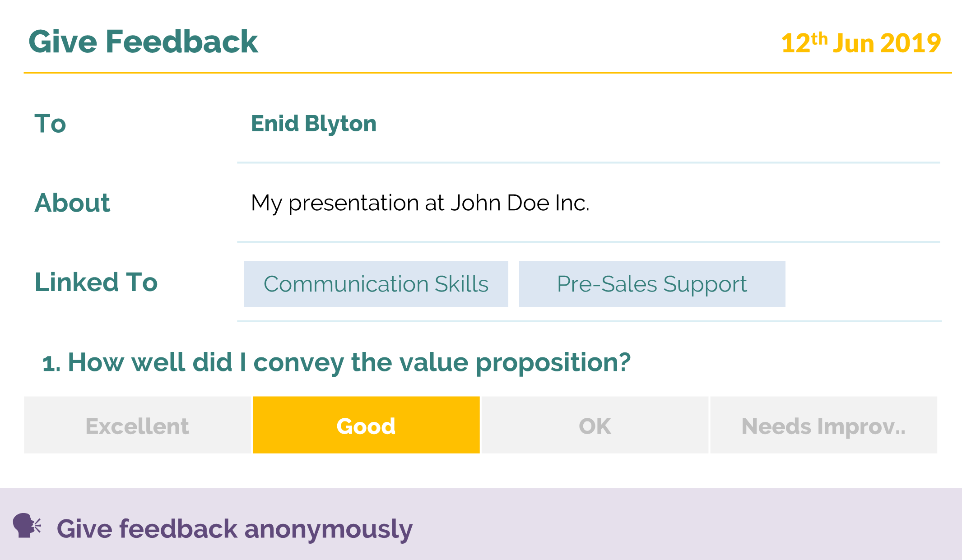Viewport: 962px width, 560px height.
Task: Add another tag after Pre-Sales Support
Action: 862,284
